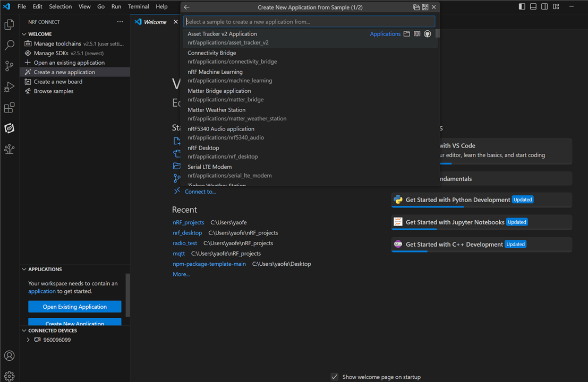Viewport: 588px width, 382px height.
Task: Choose the Serial LTE Modem sample
Action: pyautogui.click(x=310, y=171)
